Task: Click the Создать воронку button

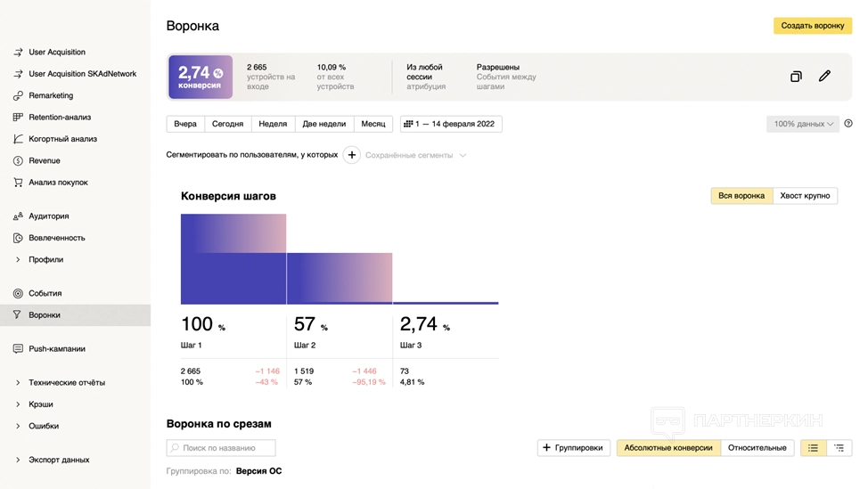Action: point(812,26)
